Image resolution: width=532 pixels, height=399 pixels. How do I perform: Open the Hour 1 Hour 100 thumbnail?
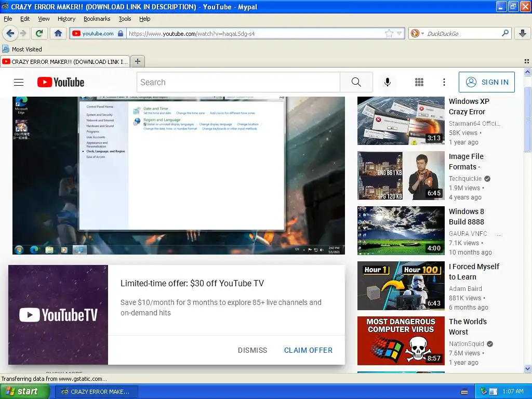tap(401, 286)
